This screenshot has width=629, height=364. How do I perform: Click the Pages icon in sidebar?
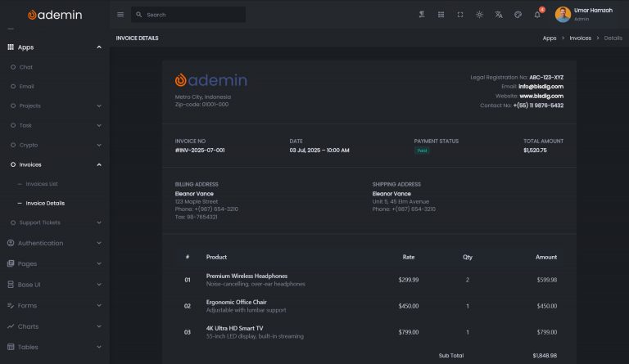coord(11,263)
